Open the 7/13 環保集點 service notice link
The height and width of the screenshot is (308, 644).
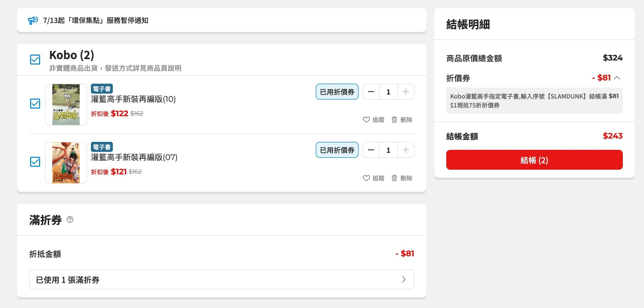[x=96, y=20]
